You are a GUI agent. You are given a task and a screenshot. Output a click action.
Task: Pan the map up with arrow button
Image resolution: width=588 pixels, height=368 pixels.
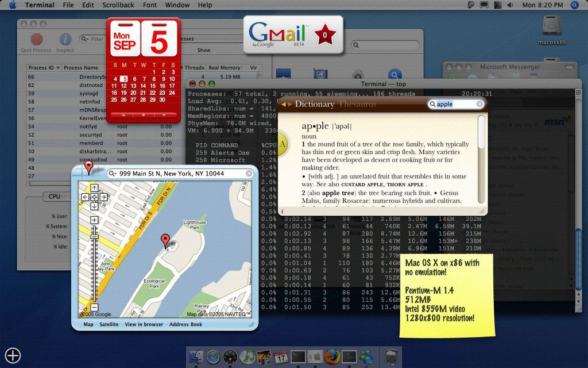(x=94, y=188)
